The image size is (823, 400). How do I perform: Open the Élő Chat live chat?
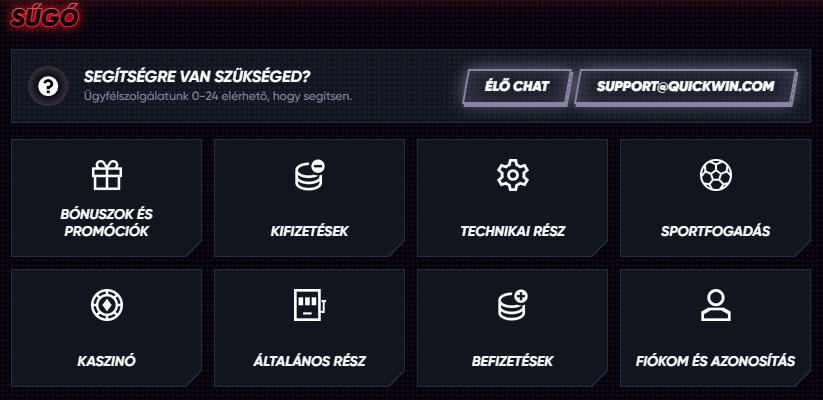(x=516, y=86)
